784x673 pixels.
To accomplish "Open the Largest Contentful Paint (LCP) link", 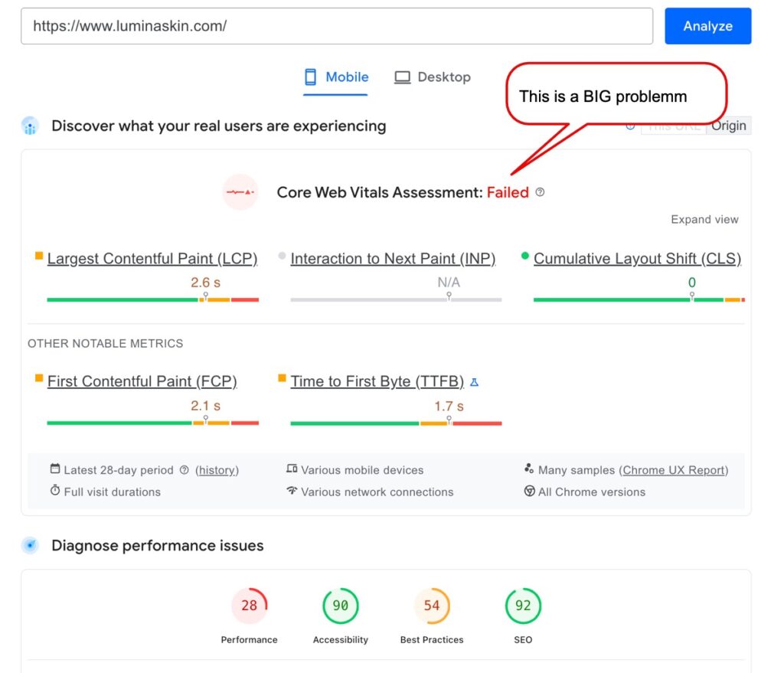I will coord(152,259).
